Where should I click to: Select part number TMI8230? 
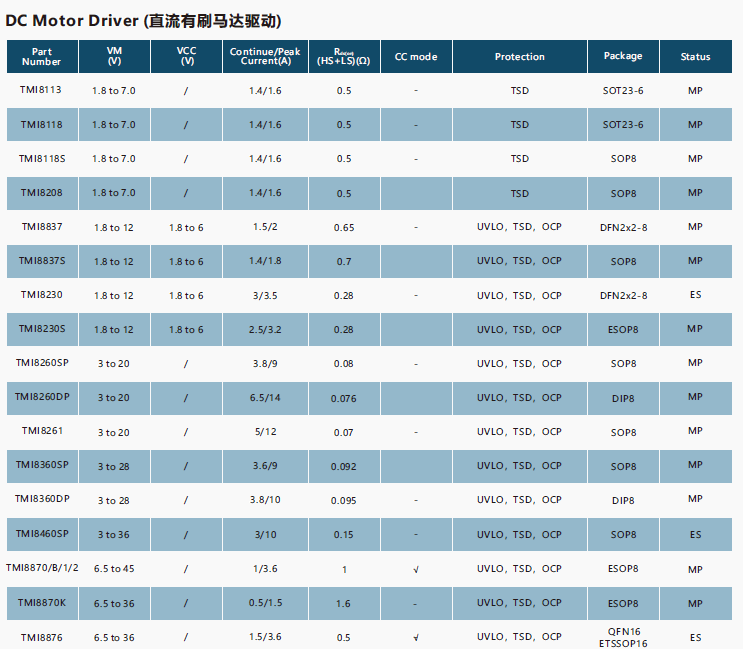pyautogui.click(x=42, y=295)
